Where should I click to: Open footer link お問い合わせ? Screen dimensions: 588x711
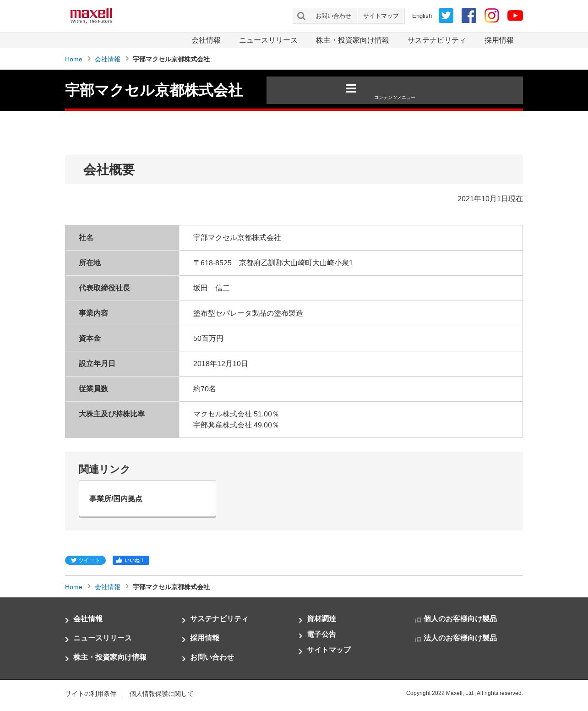[212, 657]
